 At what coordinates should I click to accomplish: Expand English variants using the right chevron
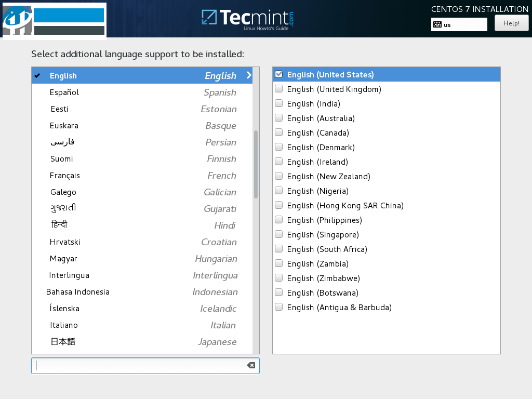point(248,75)
